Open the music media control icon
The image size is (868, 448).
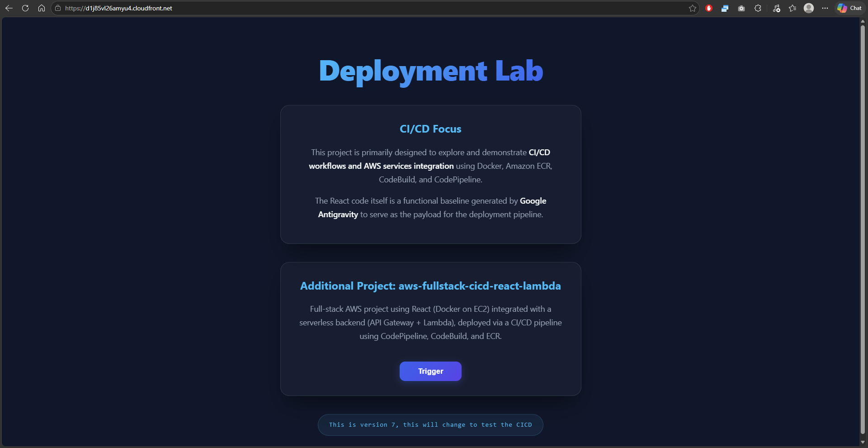pyautogui.click(x=776, y=8)
